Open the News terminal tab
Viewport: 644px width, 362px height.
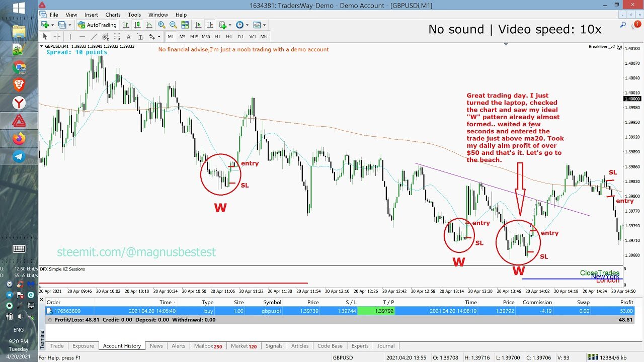[156, 346]
